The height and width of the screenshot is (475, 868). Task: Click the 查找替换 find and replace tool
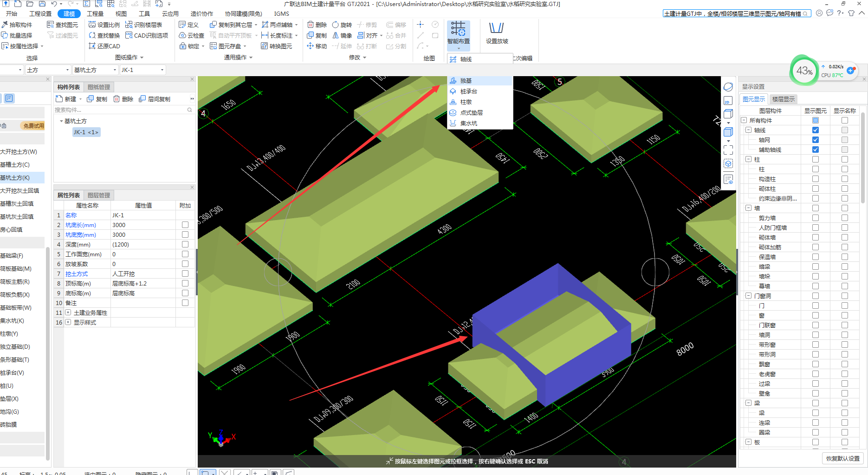pos(104,35)
